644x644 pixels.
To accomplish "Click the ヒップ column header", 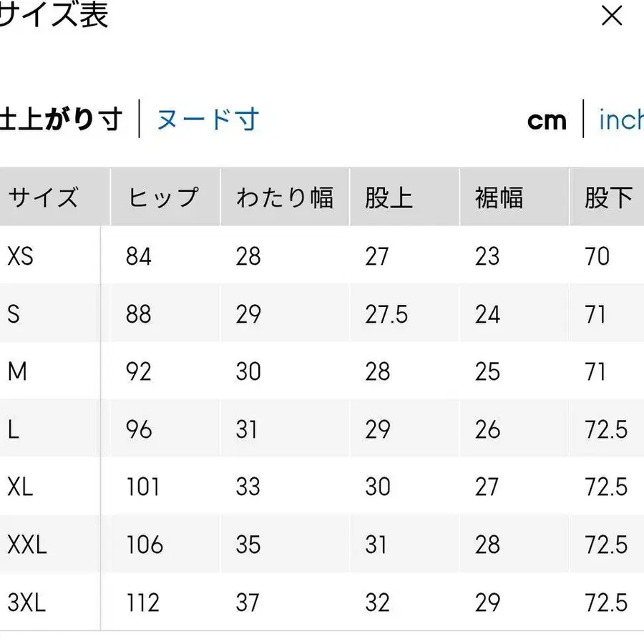I will [x=163, y=197].
